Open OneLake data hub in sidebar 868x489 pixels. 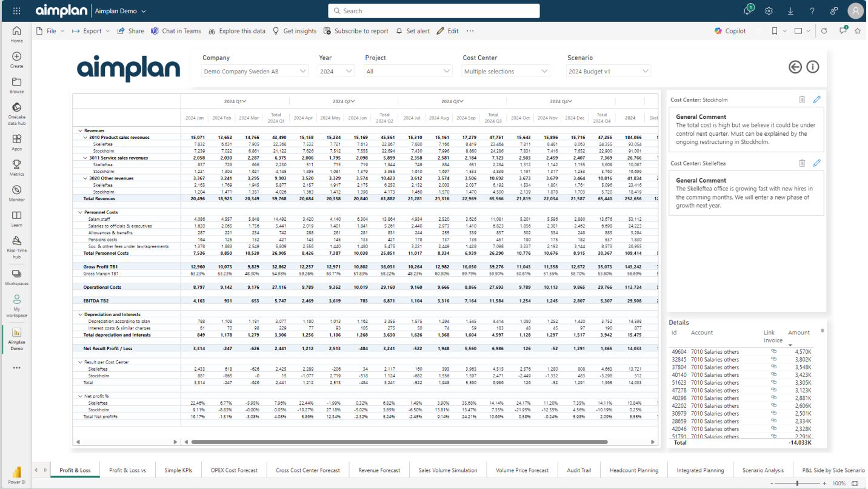click(x=16, y=112)
